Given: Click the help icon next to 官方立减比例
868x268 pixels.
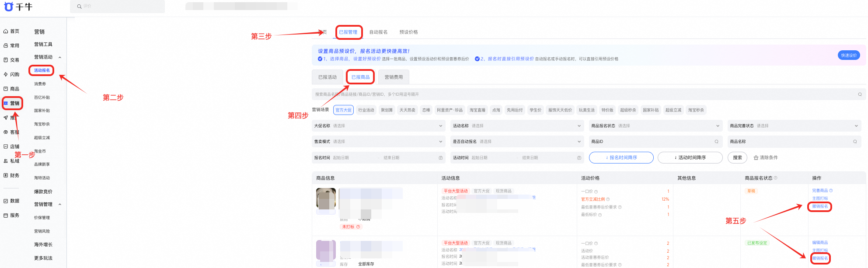Looking at the screenshot, I should click(x=608, y=199).
